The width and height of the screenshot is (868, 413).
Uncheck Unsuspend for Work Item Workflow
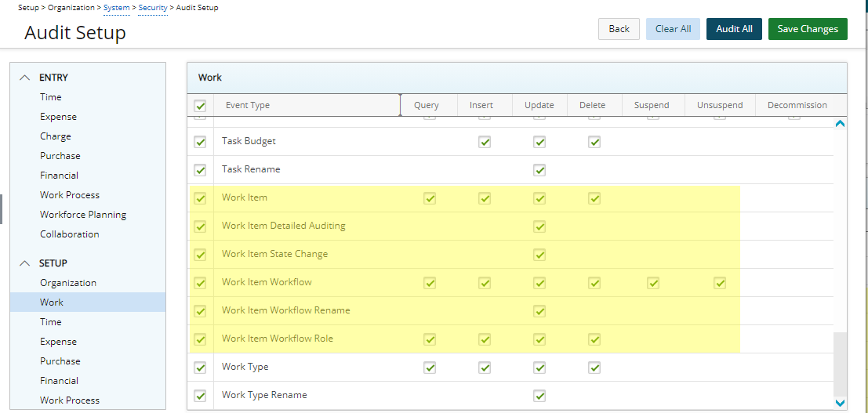(720, 284)
